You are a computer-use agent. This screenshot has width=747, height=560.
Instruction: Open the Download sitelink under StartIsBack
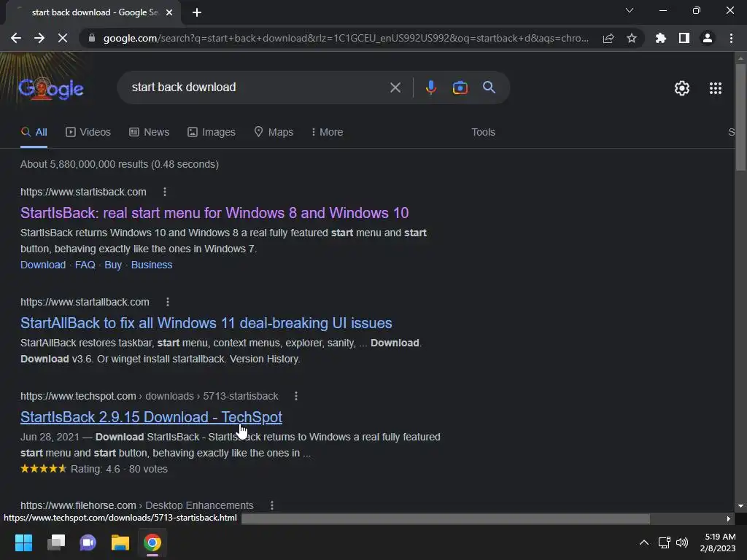[43, 265]
